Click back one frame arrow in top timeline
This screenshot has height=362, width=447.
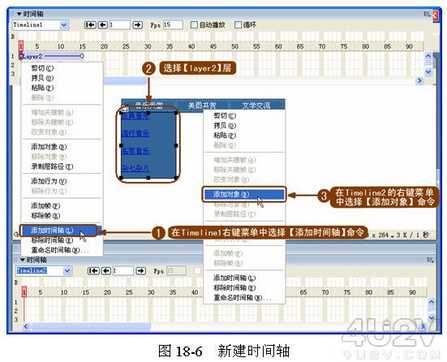click(103, 25)
